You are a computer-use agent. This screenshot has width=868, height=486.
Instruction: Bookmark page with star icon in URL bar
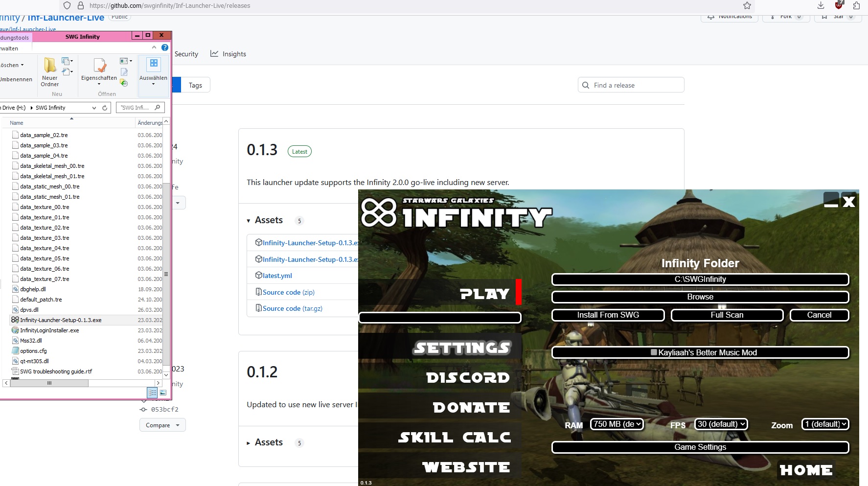point(747,6)
